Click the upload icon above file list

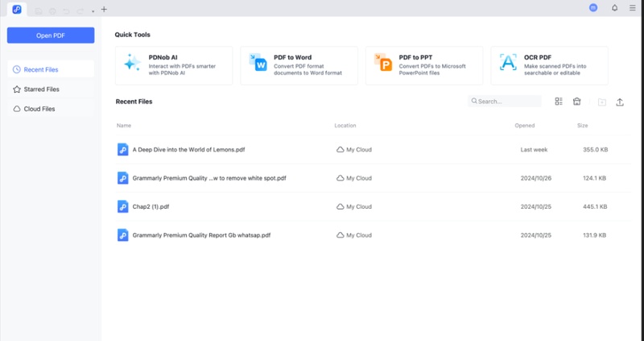tap(620, 102)
